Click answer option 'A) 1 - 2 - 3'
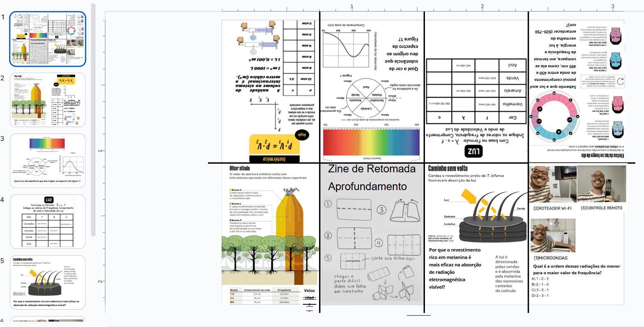This screenshot has width=644, height=327. click(540, 279)
